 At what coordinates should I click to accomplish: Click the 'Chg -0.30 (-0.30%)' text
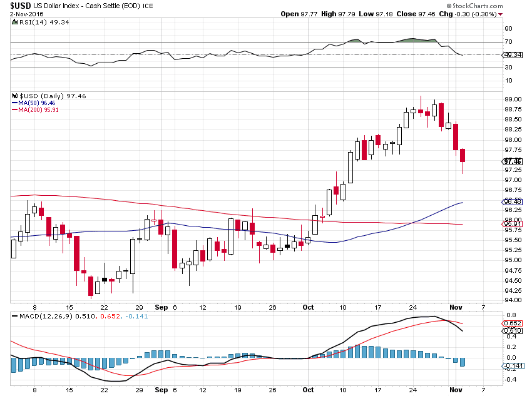point(468,14)
